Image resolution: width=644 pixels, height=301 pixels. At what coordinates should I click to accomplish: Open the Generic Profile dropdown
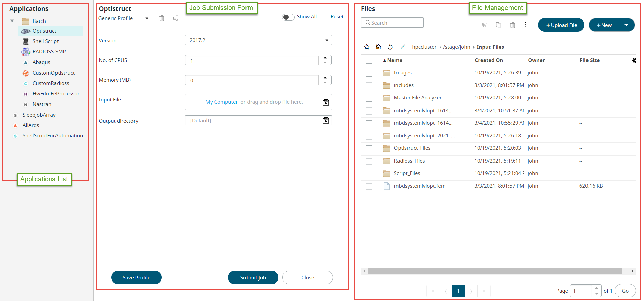tap(147, 18)
